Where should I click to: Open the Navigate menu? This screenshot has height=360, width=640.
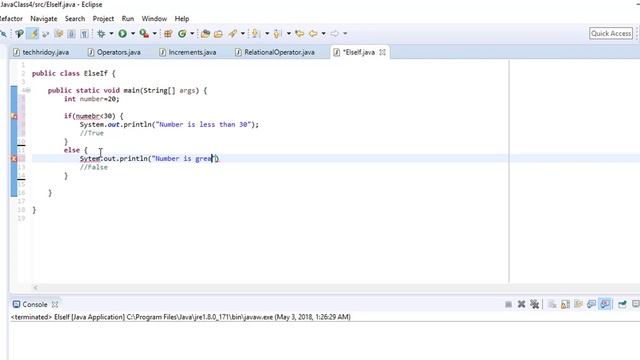point(44,19)
